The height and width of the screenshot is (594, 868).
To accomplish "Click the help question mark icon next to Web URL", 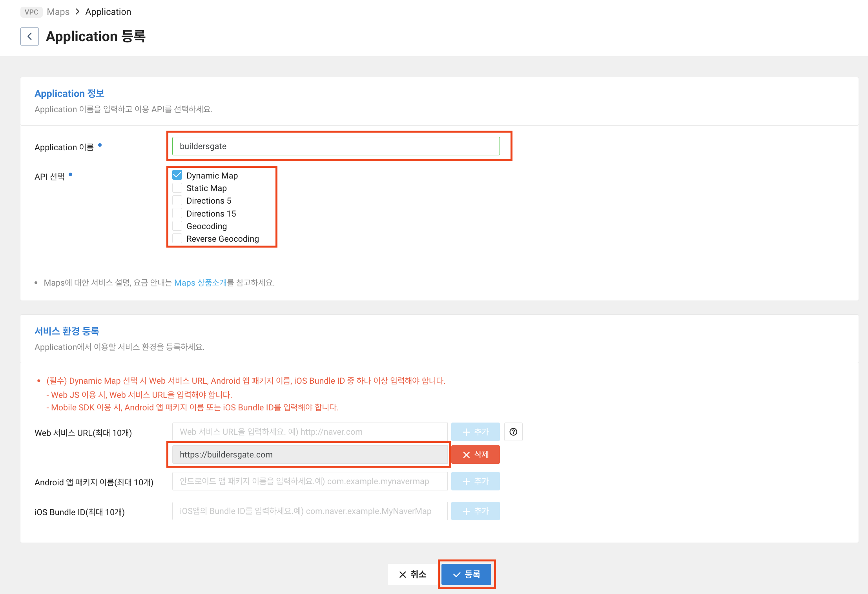I will point(513,432).
